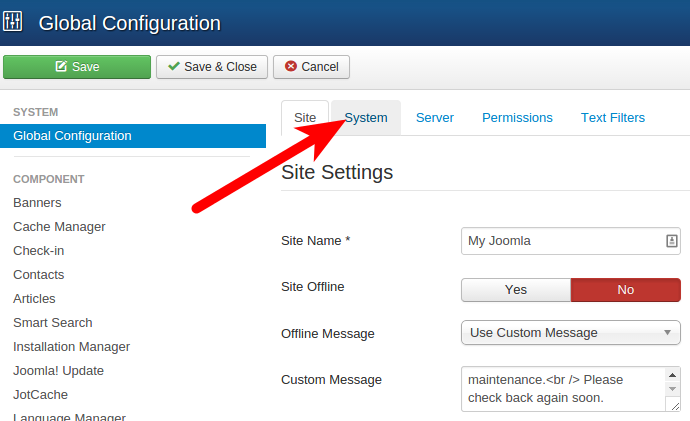Click the Global Configuration sliders icon

(14, 22)
